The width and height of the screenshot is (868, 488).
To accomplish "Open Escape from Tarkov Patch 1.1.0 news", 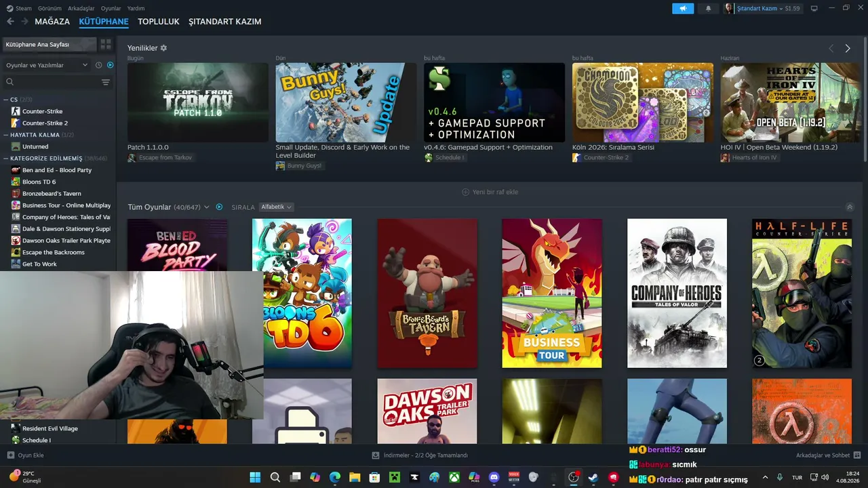I will (198, 102).
